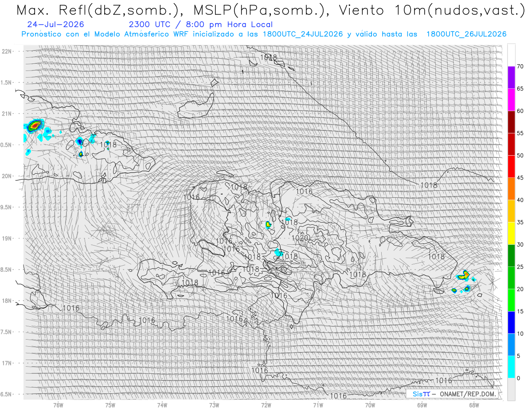Click the "76W" longitude label
The width and height of the screenshot is (532, 411).
click(x=58, y=404)
